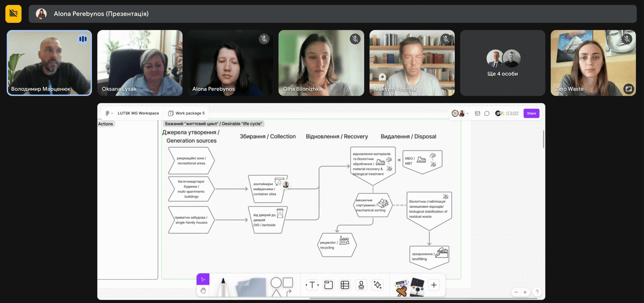Select Zero Waste participant video tile
The image size is (644, 303).
593,63
